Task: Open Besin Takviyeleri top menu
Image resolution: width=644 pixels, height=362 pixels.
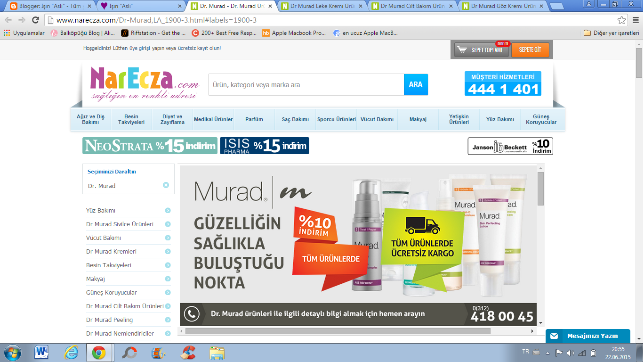Action: pyautogui.click(x=131, y=119)
